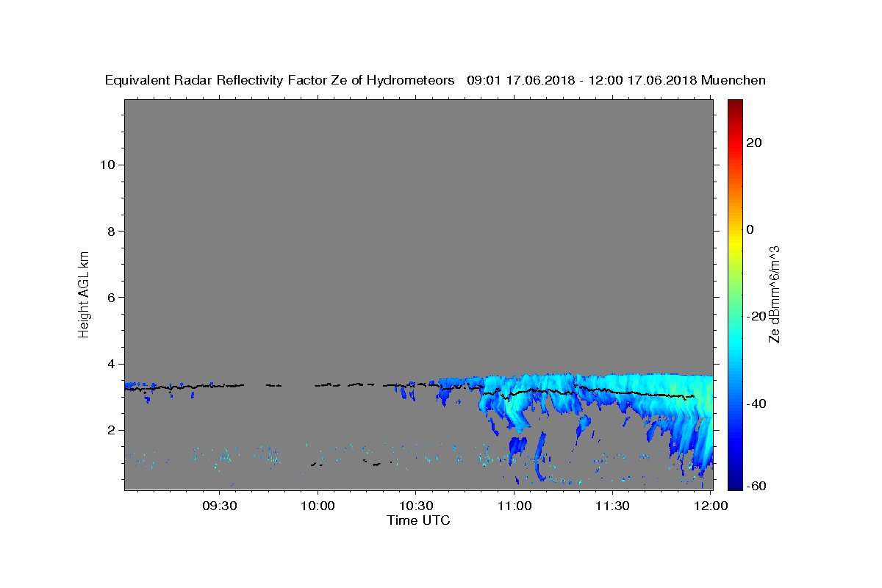Image resolution: width=882 pixels, height=588 pixels.
Task: Click the 11:00 time tick label
Action: pyautogui.click(x=514, y=506)
